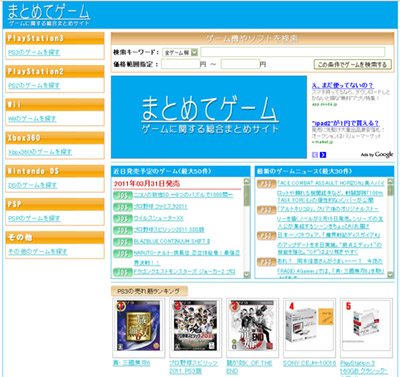Click the PS3 badge beside 日本一ソフトウェア news
This screenshot has height=377, width=400.
[266, 236]
